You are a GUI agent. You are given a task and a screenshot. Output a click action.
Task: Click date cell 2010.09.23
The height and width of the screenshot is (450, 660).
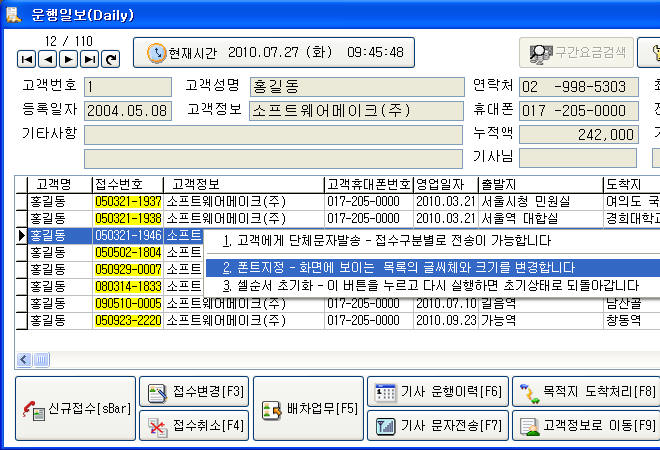click(446, 321)
